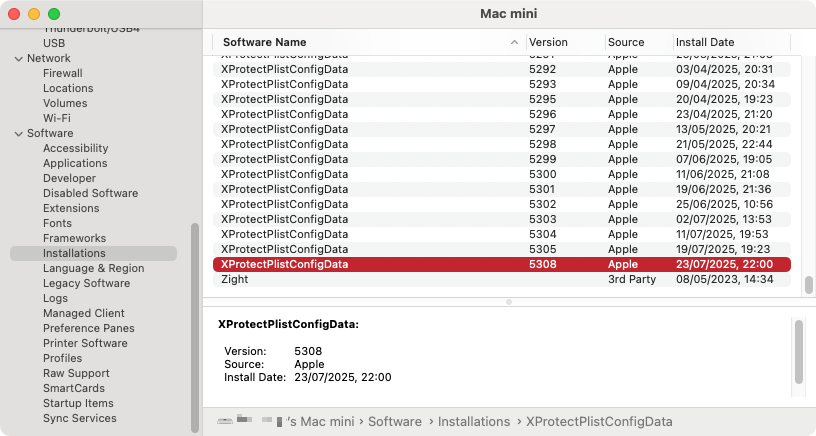Select Software category in sidebar
The width and height of the screenshot is (816, 436).
coord(50,133)
